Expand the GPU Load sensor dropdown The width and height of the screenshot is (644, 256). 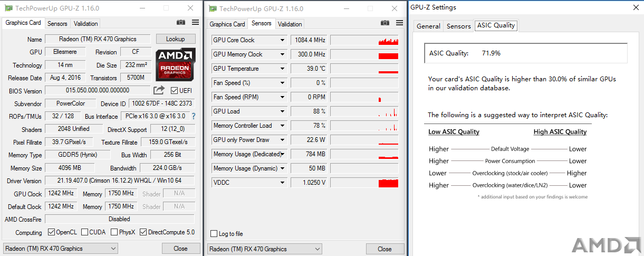coord(282,111)
